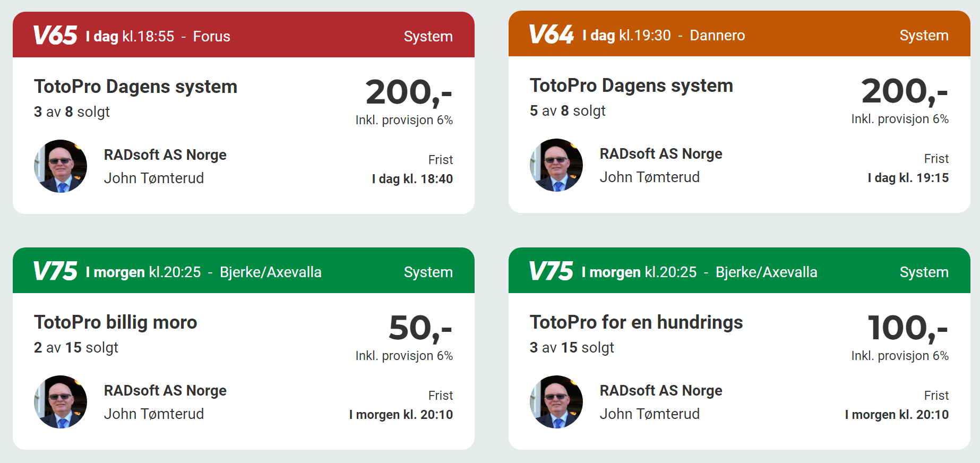Open John Tømterud's avatar on Dannero card
Screen dimensions: 980x463
(x=556, y=165)
